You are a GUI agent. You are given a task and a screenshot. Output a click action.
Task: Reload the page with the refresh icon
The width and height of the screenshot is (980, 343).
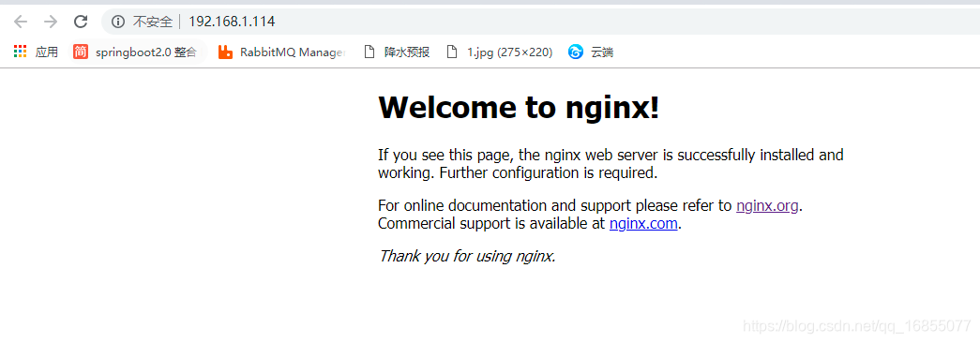tap(81, 22)
